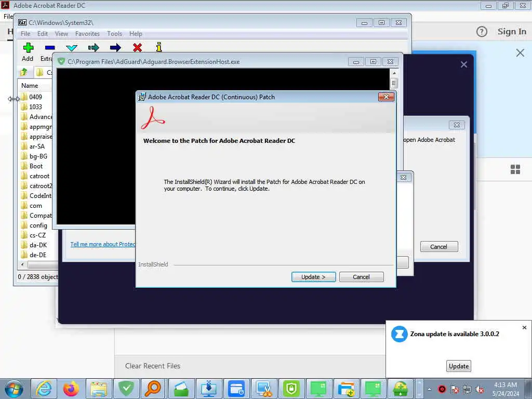Select the de-DE folder in 7-Zip
The image size is (532, 399).
click(x=34, y=255)
